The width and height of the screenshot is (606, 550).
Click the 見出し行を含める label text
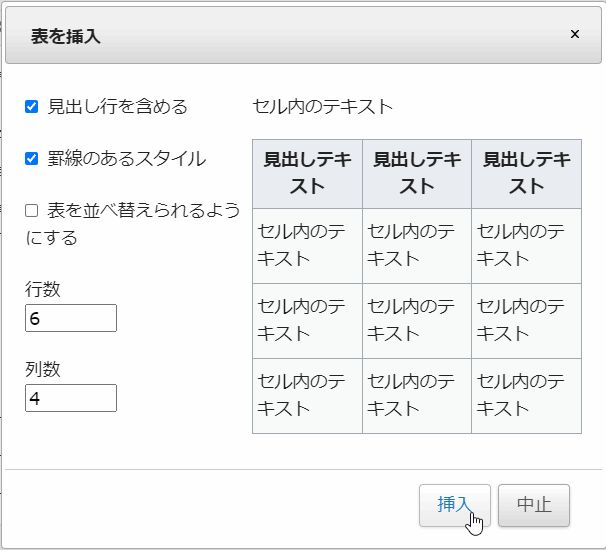tap(118, 106)
